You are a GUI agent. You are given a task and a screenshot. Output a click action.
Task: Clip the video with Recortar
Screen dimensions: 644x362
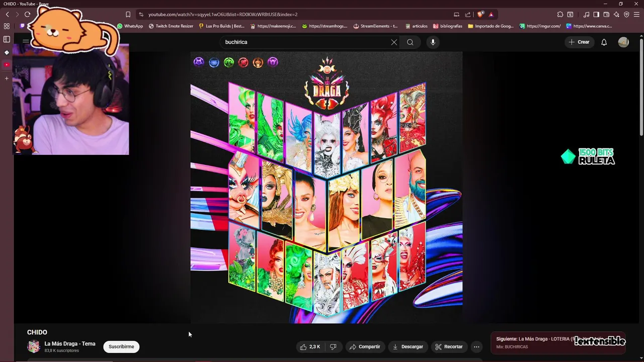pos(449,346)
